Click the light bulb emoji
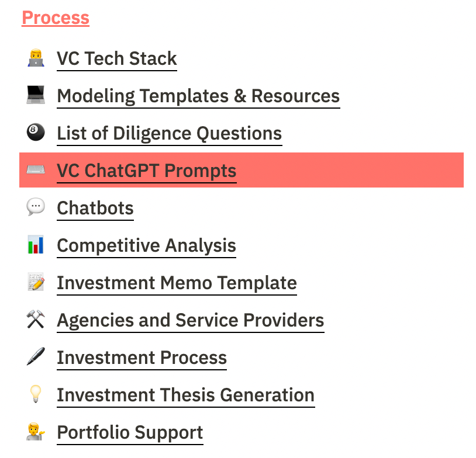 (x=36, y=395)
